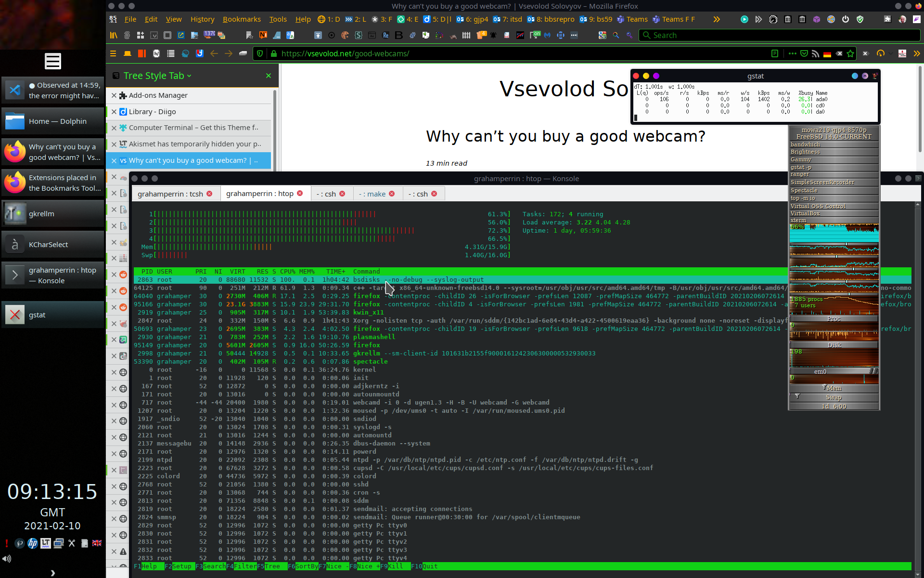Click the browser back arrow
Screen dimensions: 924x578
tap(214, 53)
